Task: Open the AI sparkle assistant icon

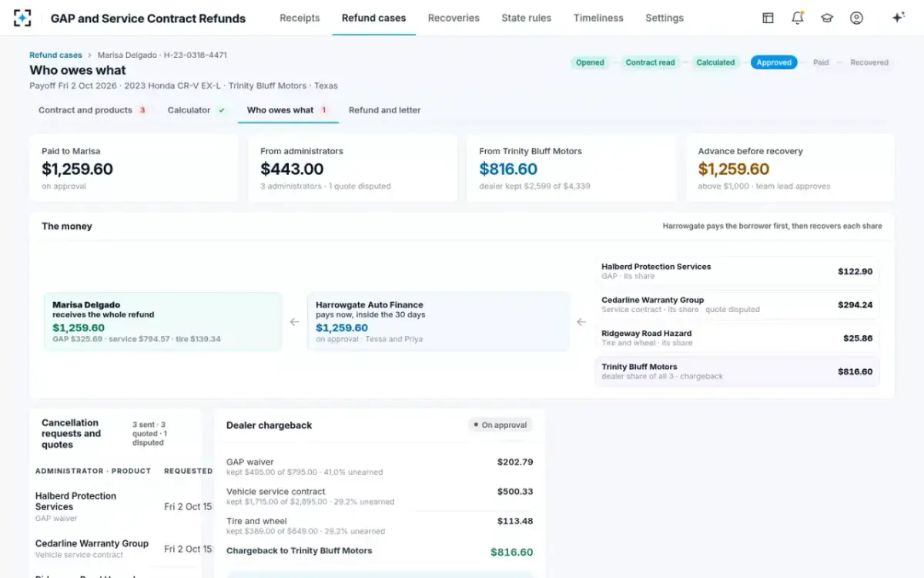Action: [x=898, y=18]
